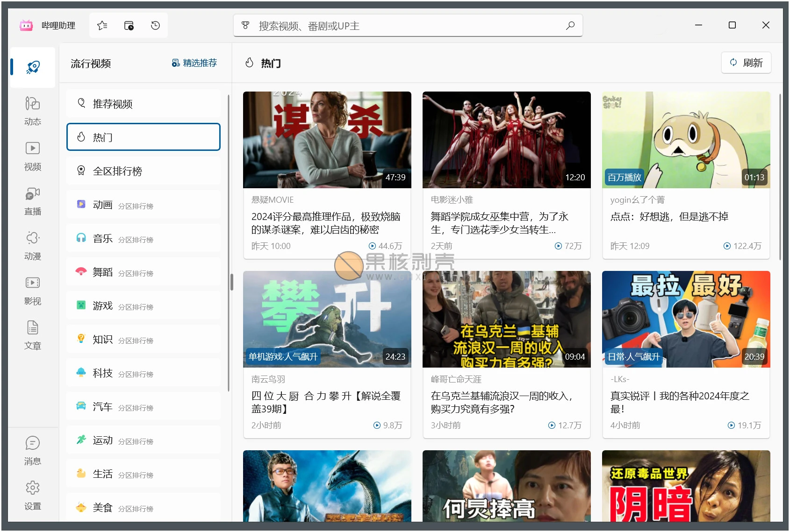Viewport: 790px width, 532px height.
Task: Open the 设置 settings page
Action: [x=32, y=494]
